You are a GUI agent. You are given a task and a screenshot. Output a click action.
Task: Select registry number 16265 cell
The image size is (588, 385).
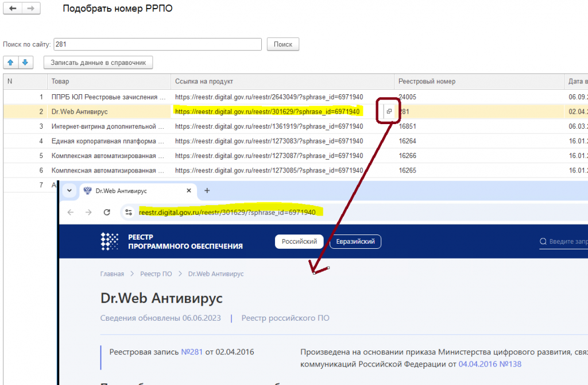[x=479, y=170]
